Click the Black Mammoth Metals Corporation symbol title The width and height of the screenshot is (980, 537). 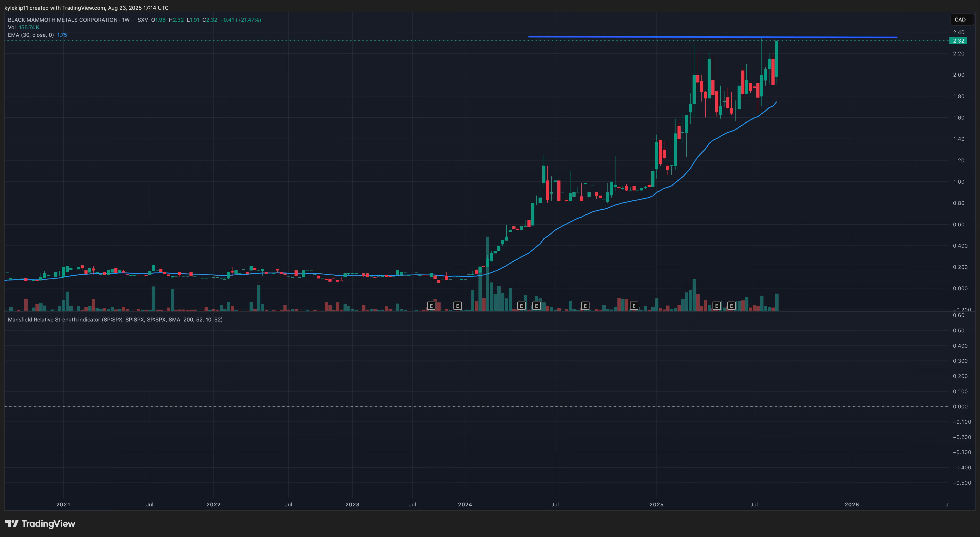click(x=62, y=20)
